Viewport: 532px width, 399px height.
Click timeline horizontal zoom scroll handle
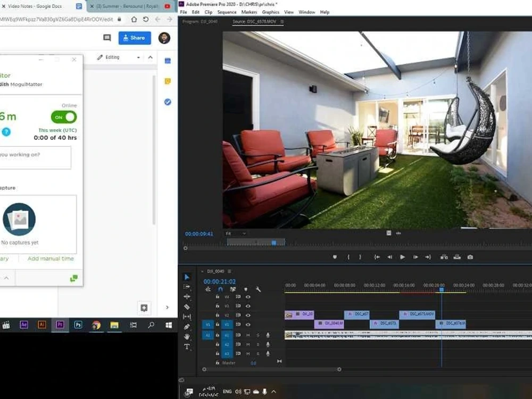(x=339, y=369)
